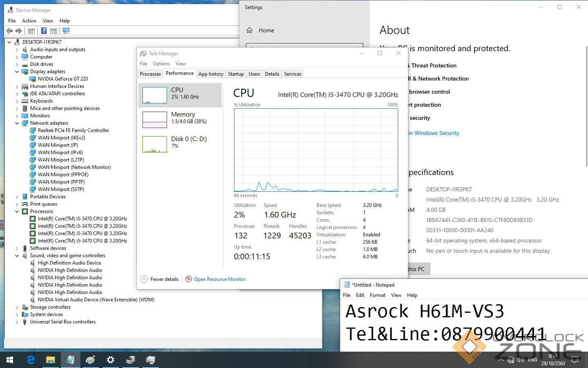Select NVIDIA GeForce GT 220 display adapter

pos(62,79)
